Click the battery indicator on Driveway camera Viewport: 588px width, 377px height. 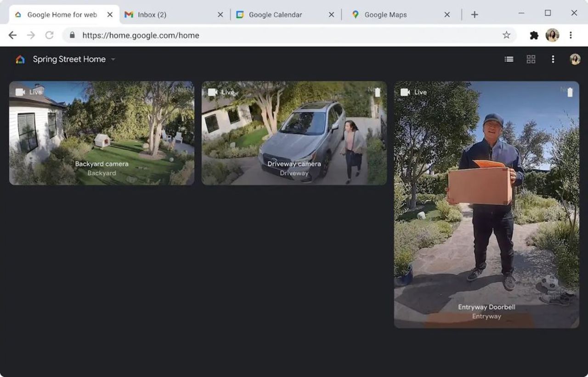click(x=378, y=92)
